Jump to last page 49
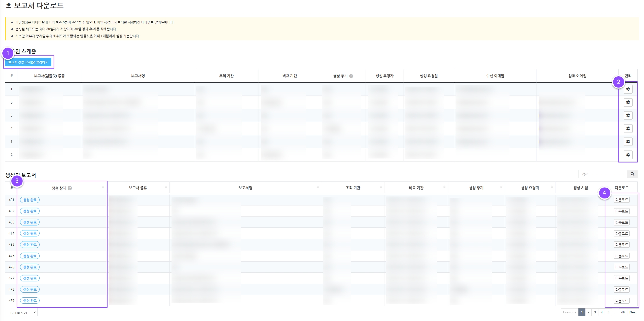Image resolution: width=644 pixels, height=321 pixels. click(x=623, y=312)
